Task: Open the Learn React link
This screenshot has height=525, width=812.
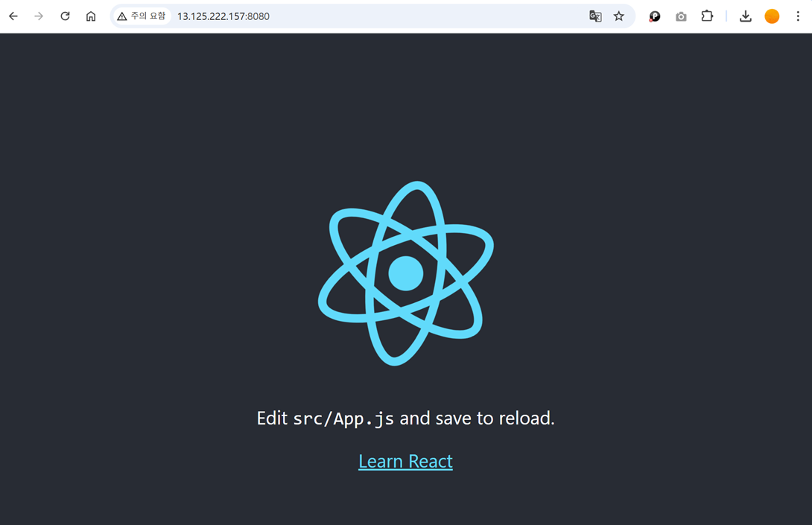Action: coord(405,461)
